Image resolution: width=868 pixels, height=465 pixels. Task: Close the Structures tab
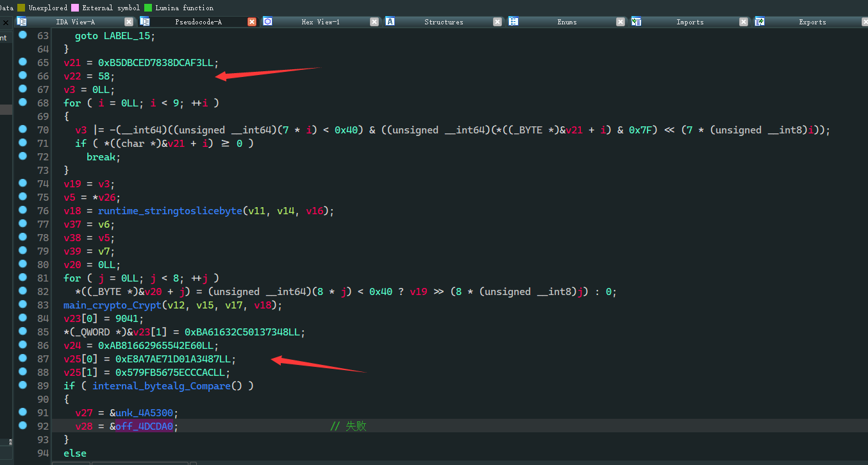pos(497,22)
